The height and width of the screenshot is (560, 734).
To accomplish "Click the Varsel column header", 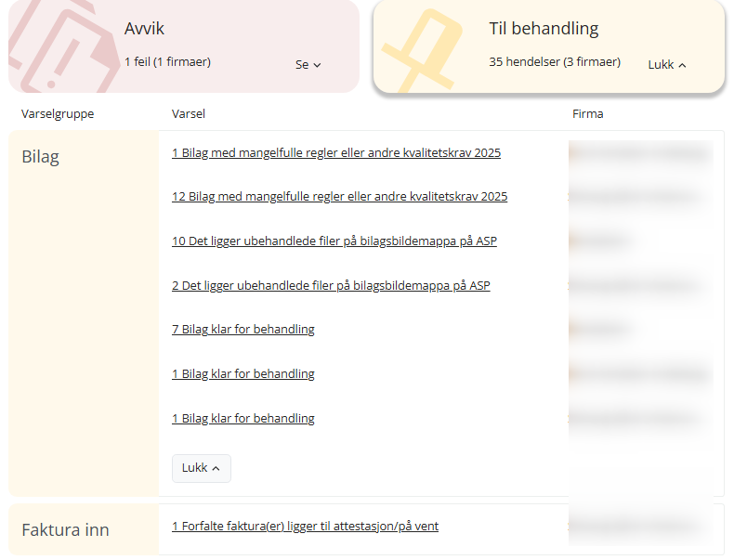I will click(189, 113).
